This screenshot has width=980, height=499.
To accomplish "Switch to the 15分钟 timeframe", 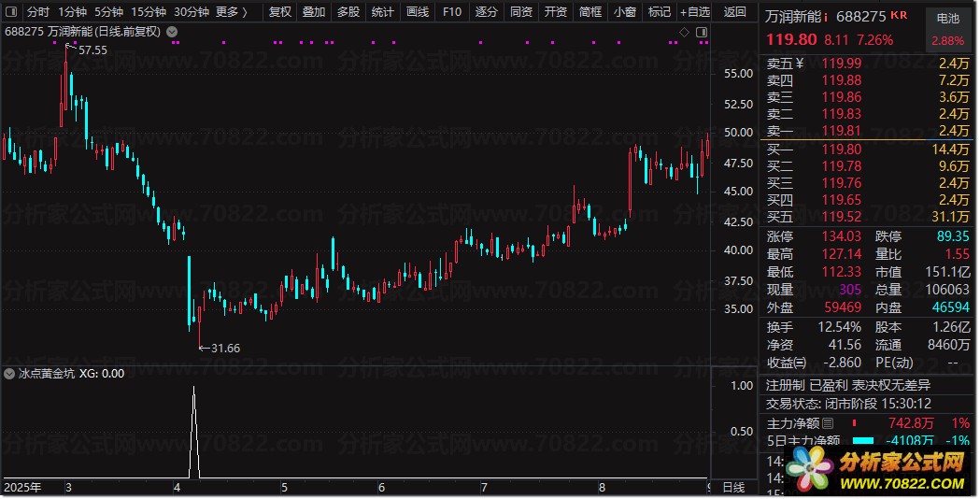I will pos(149,12).
